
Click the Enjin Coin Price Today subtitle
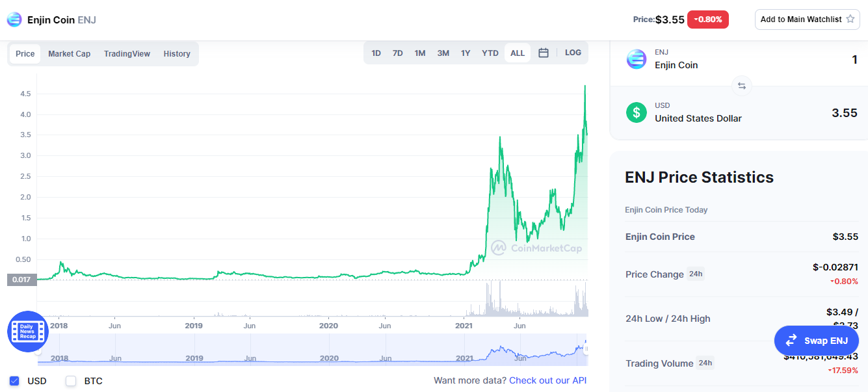[666, 210]
